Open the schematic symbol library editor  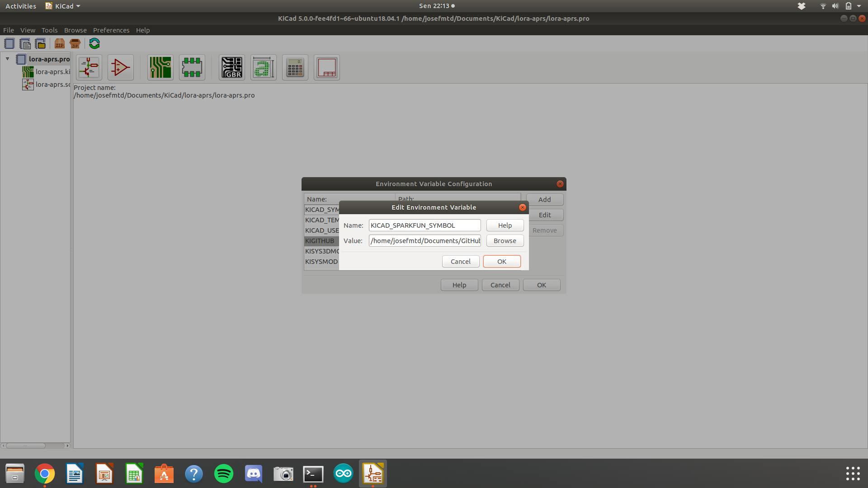(120, 67)
